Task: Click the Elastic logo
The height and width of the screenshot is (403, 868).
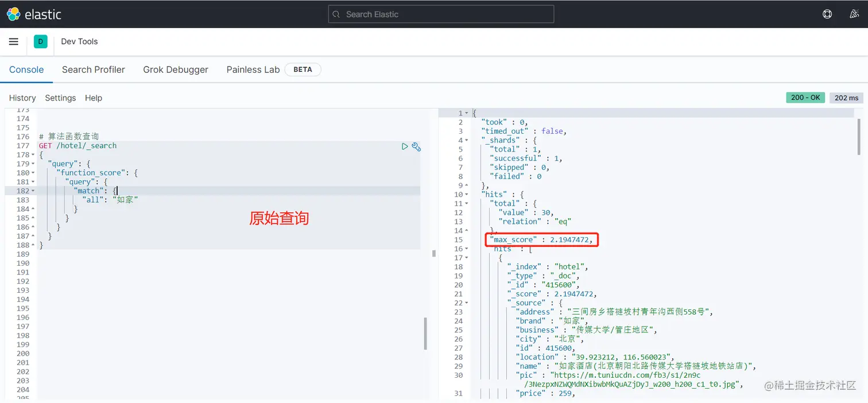Action: 33,14
